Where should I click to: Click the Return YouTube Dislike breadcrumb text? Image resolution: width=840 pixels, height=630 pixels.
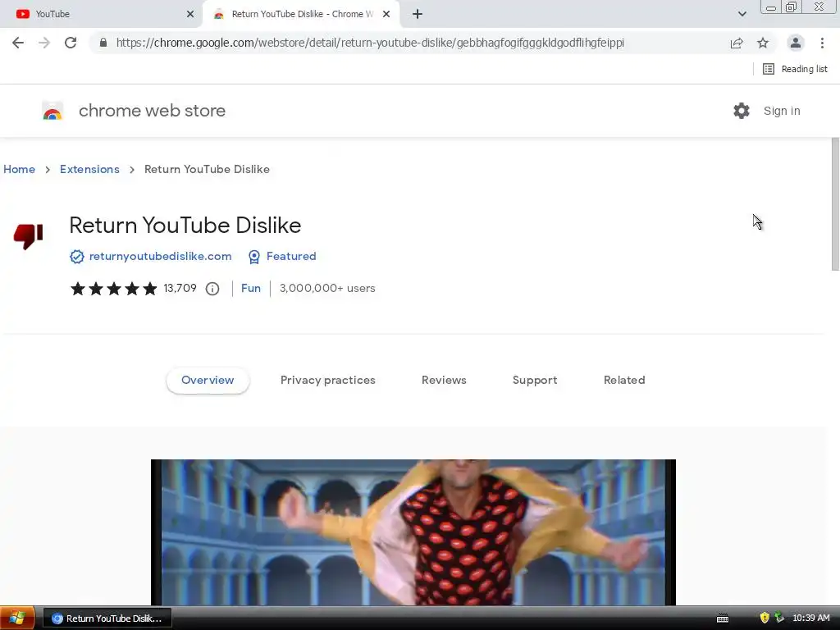pos(207,169)
